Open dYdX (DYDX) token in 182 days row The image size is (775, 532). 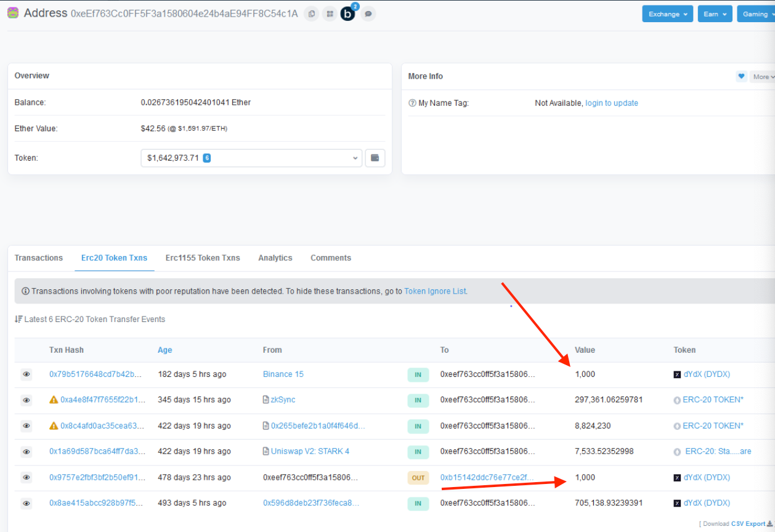coord(707,374)
